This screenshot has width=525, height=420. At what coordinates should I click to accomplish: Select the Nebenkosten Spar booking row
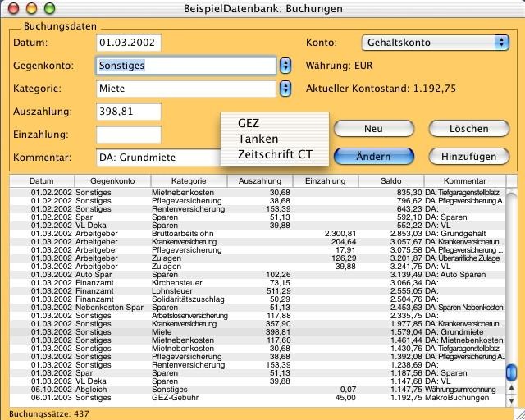tap(258, 308)
